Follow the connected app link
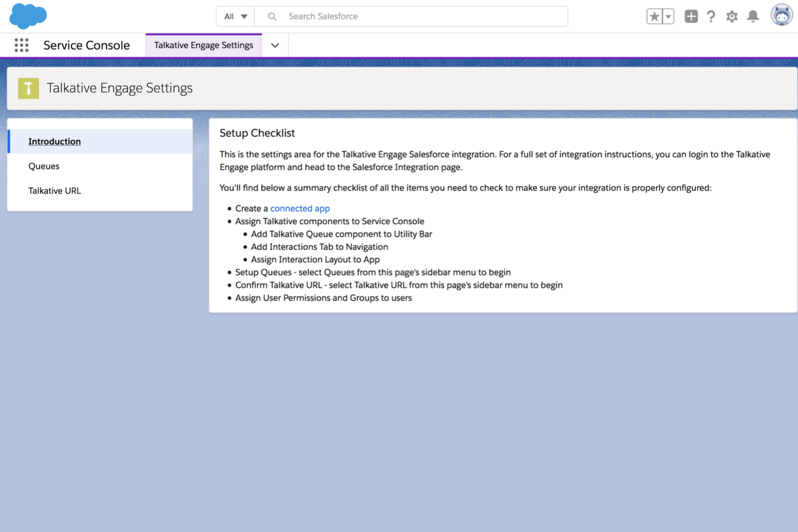Screen dimensions: 798x532 click(x=300, y=208)
